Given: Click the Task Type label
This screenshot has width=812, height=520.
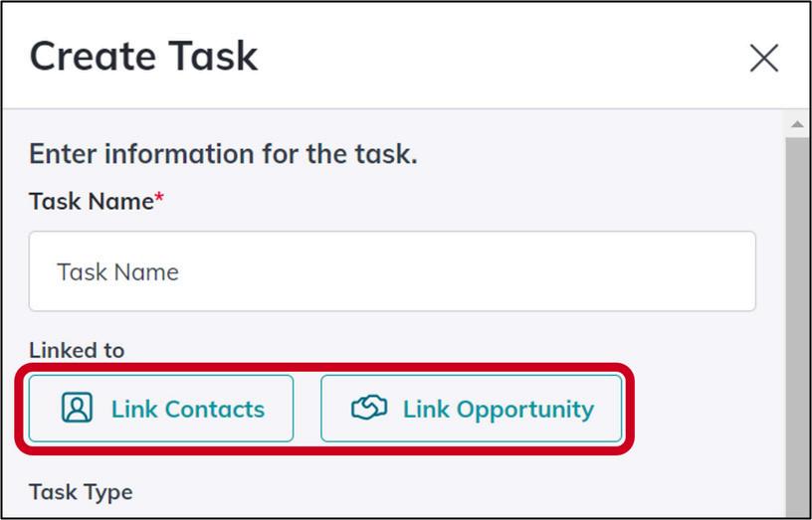Looking at the screenshot, I should (81, 492).
